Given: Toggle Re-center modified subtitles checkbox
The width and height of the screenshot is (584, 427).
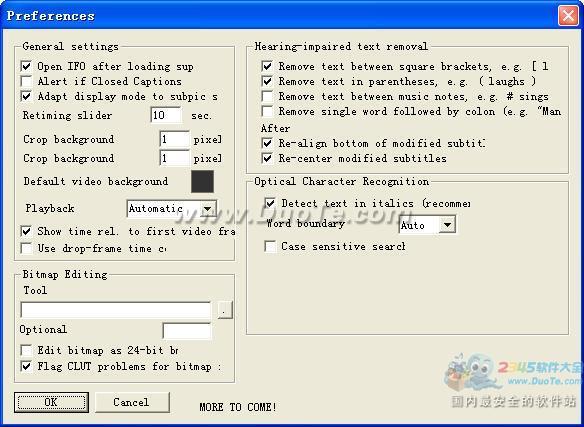Looking at the screenshot, I should coord(267,158).
